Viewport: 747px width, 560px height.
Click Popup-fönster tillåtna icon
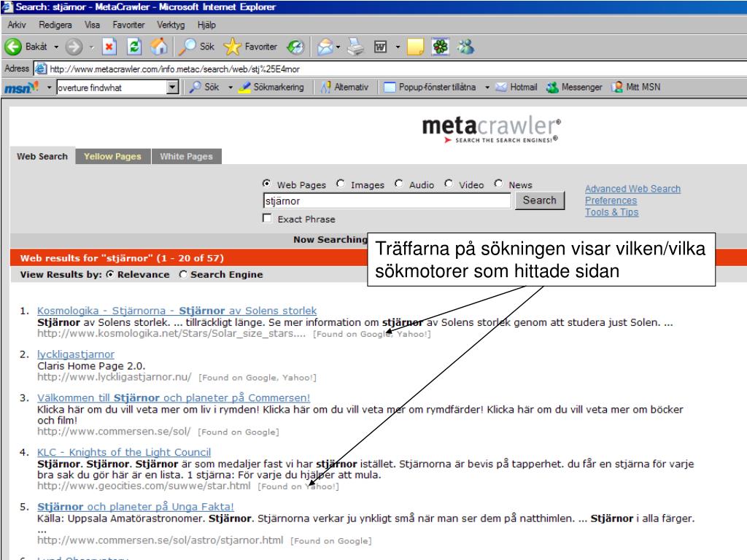point(390,87)
